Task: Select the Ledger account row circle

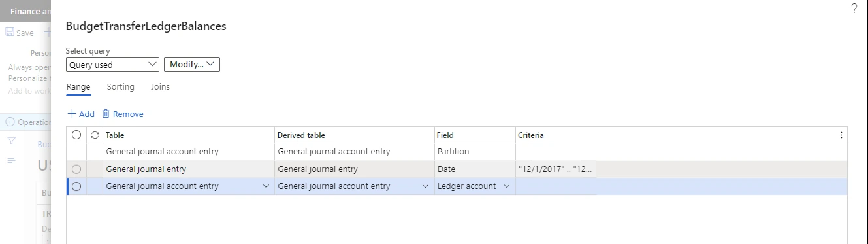Action: pyautogui.click(x=76, y=186)
